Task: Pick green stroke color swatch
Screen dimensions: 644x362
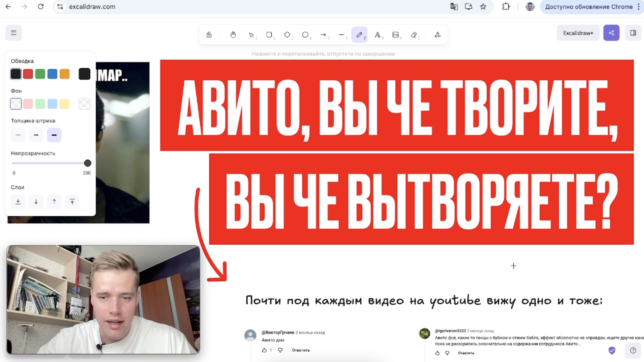Action: click(x=40, y=74)
